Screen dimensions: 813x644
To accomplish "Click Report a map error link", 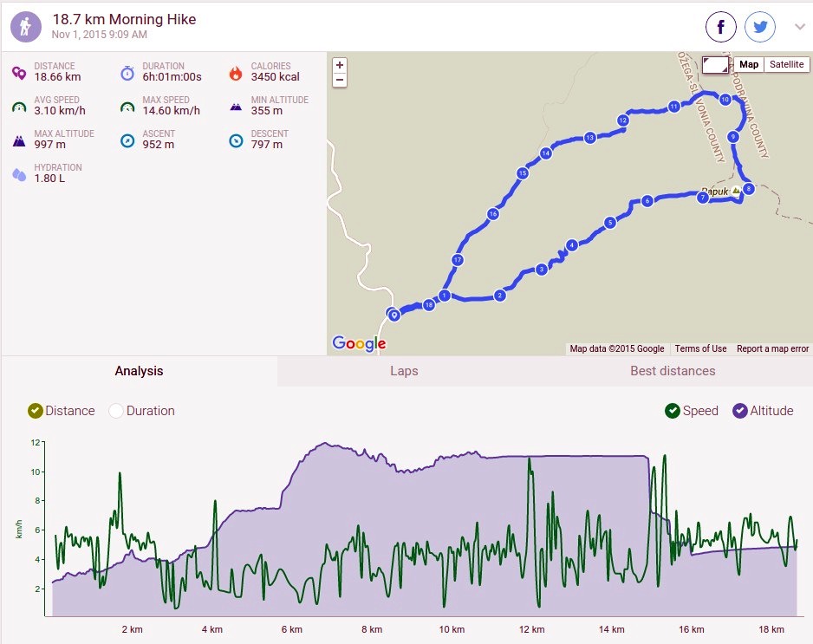I will (x=772, y=348).
